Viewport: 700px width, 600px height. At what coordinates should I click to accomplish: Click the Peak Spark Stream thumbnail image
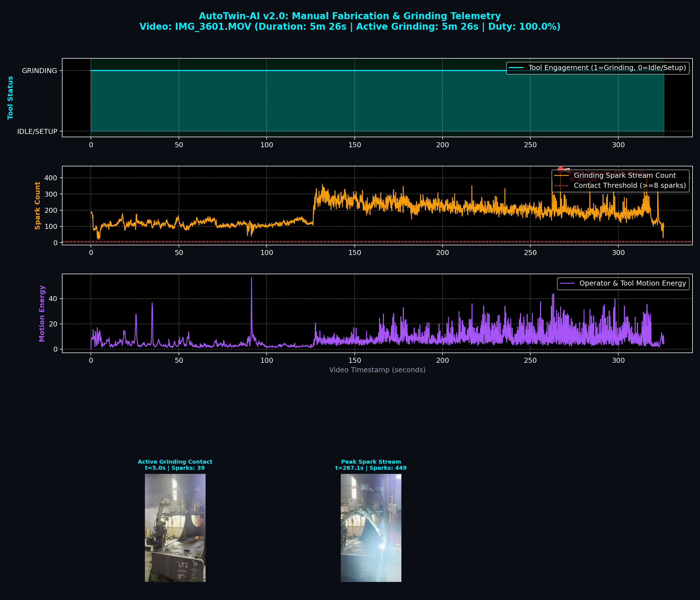click(371, 528)
